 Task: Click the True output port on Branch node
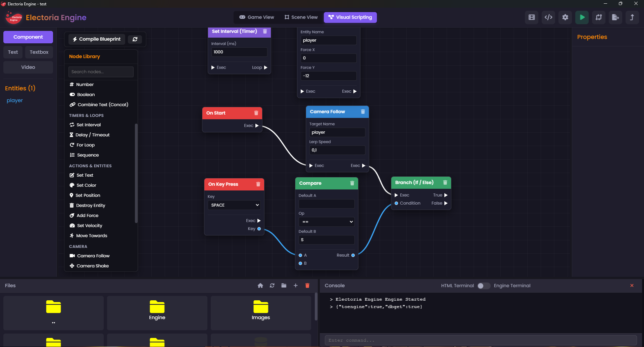click(446, 195)
